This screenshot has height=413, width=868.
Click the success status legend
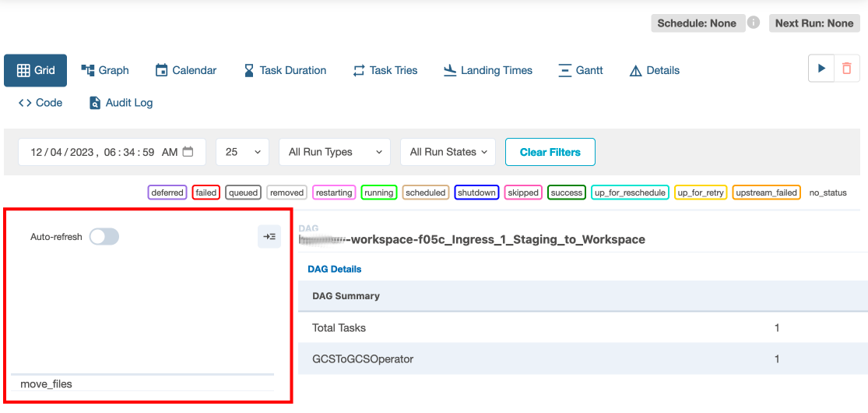(566, 192)
